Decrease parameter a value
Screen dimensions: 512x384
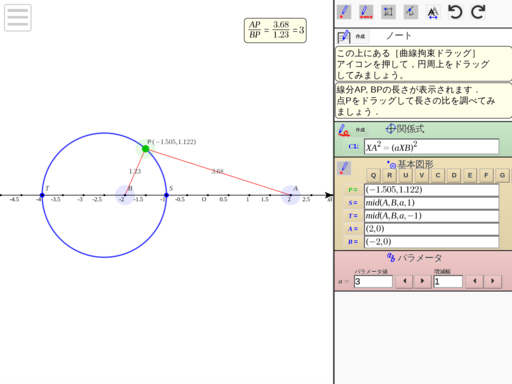404,281
